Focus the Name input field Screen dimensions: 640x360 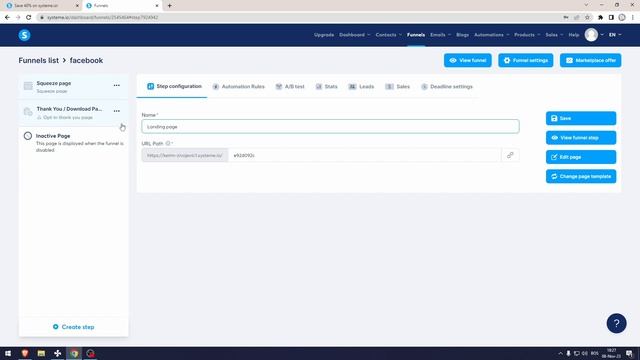(x=330, y=127)
